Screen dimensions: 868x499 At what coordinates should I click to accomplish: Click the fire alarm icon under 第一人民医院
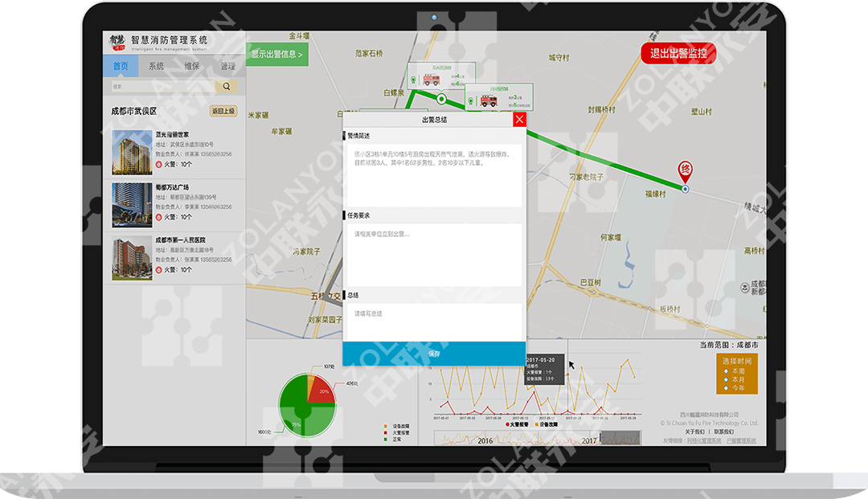[x=159, y=270]
